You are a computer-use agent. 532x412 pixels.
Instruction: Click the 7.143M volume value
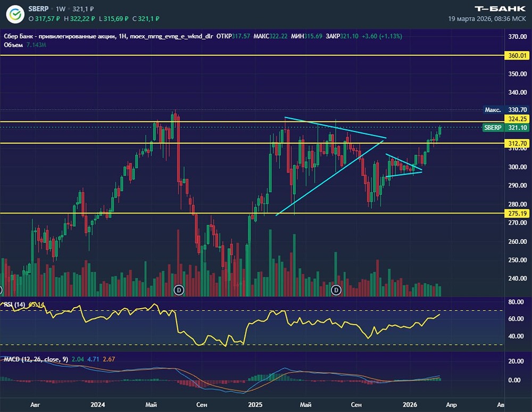(x=36, y=45)
